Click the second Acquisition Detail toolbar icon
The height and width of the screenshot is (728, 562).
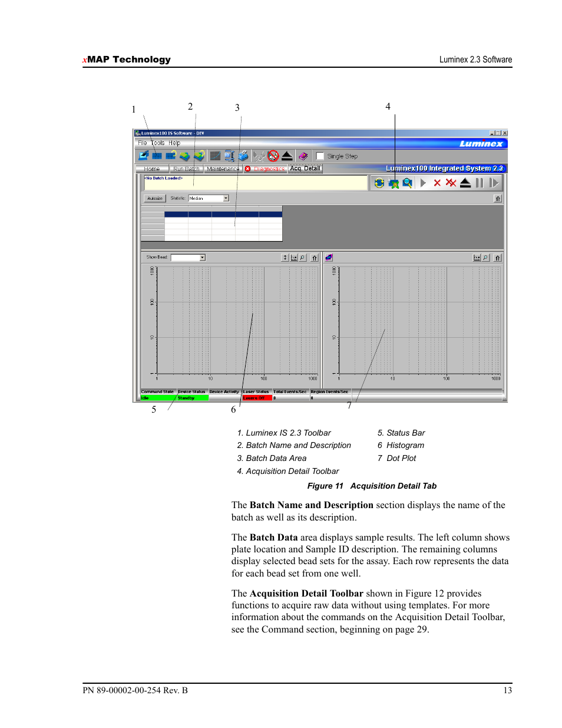[394, 183]
